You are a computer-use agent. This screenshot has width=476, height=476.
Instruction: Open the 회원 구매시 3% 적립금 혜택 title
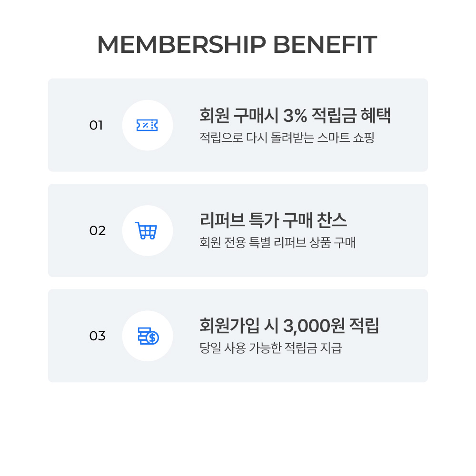pos(295,116)
